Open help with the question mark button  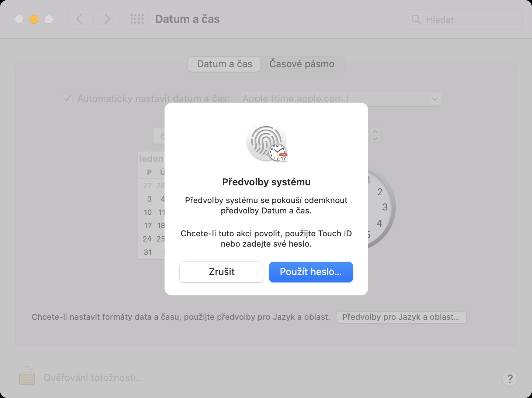tap(510, 378)
